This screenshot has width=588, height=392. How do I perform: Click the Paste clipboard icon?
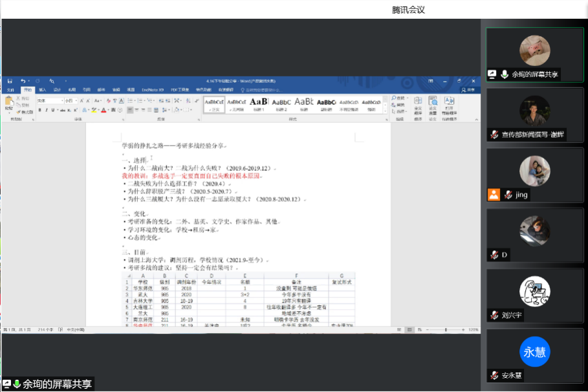coord(9,102)
